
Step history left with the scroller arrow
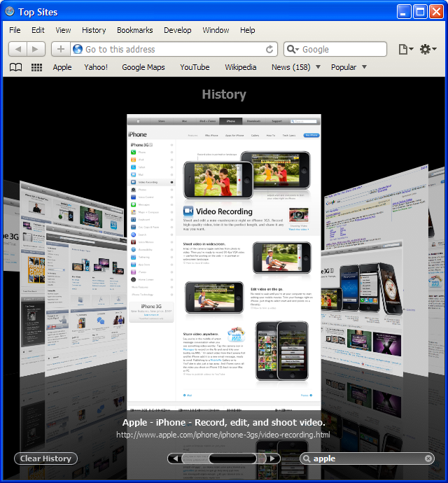tap(175, 458)
